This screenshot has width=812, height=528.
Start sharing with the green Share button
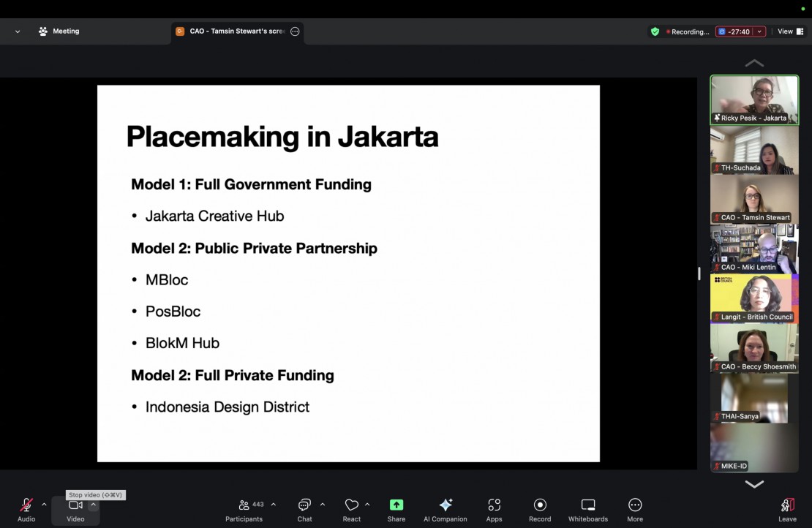(x=396, y=508)
